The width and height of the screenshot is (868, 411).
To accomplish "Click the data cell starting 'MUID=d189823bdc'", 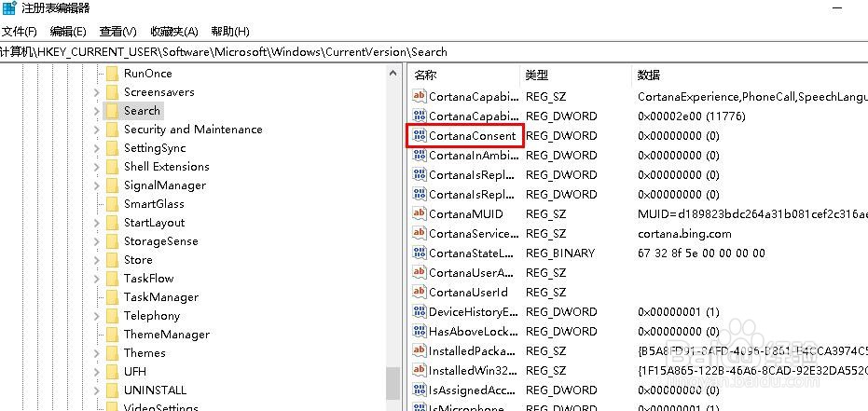I will (x=752, y=214).
